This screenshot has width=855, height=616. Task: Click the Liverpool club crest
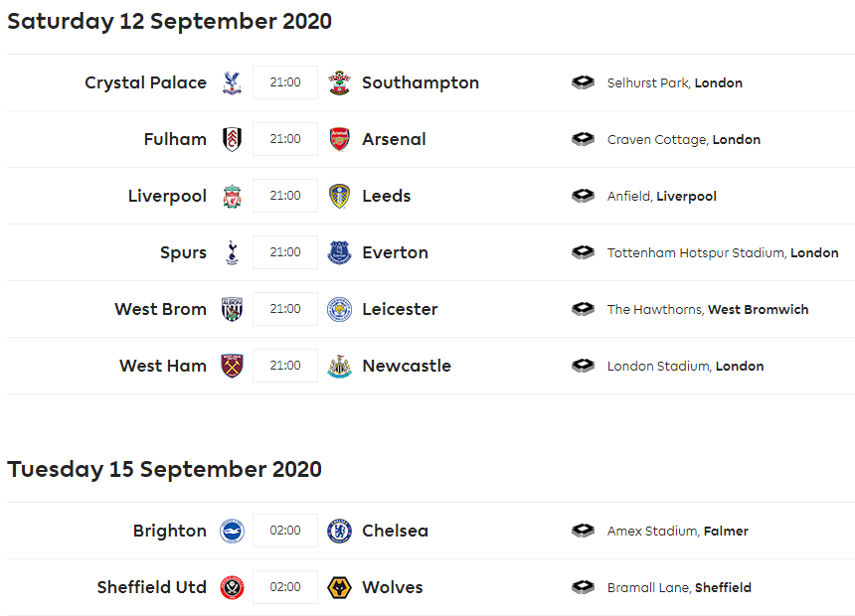point(232,196)
